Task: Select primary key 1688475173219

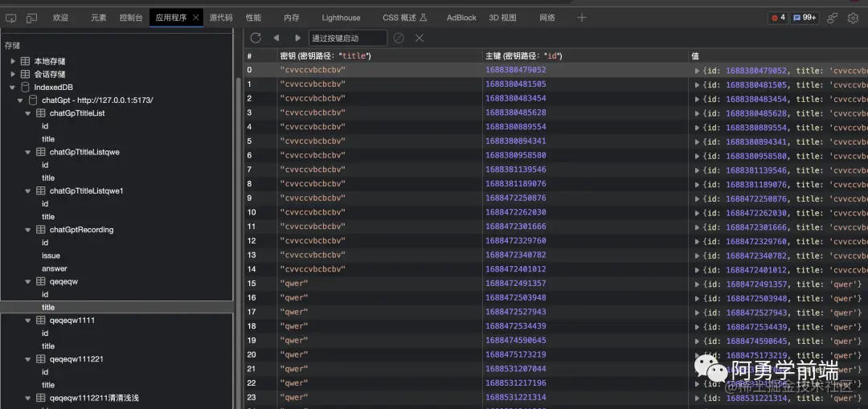Action: coord(516,354)
